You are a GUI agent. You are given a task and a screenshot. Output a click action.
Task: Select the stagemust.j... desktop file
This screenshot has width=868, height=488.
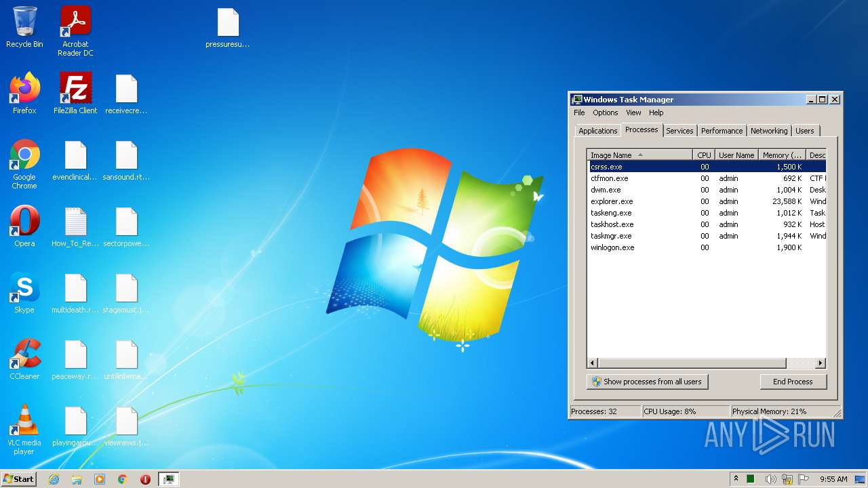[126, 293]
